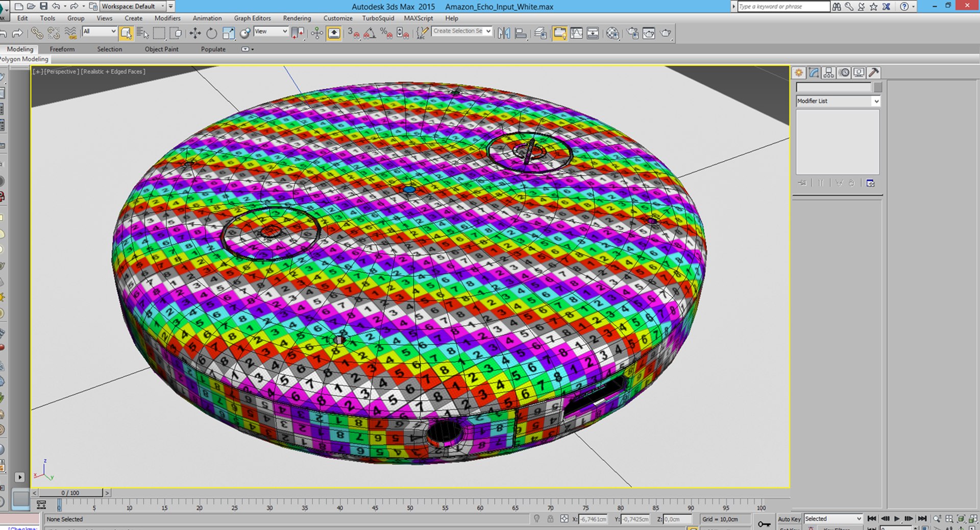
Task: Click the Polygon Modeling panel label
Action: pyautogui.click(x=24, y=59)
